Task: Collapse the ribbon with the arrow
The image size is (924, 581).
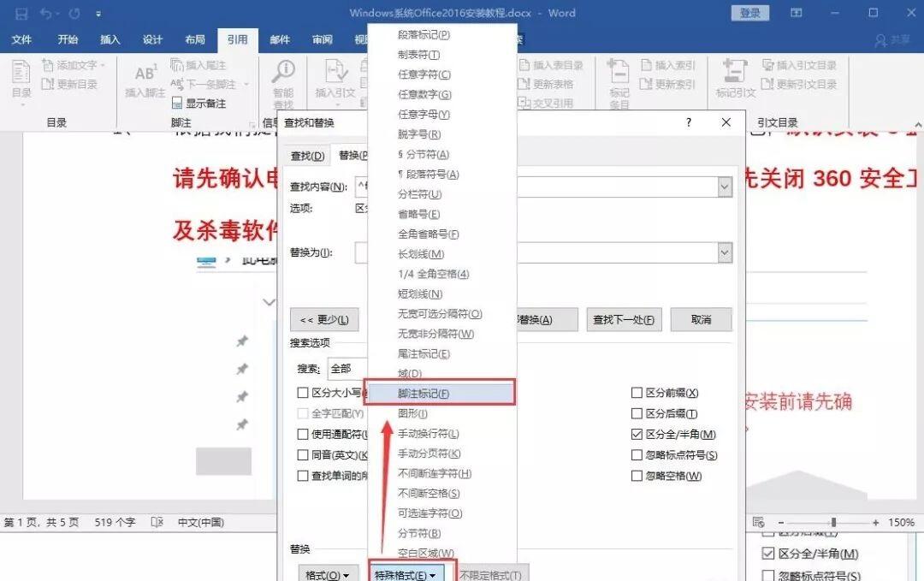Action: pos(918,124)
